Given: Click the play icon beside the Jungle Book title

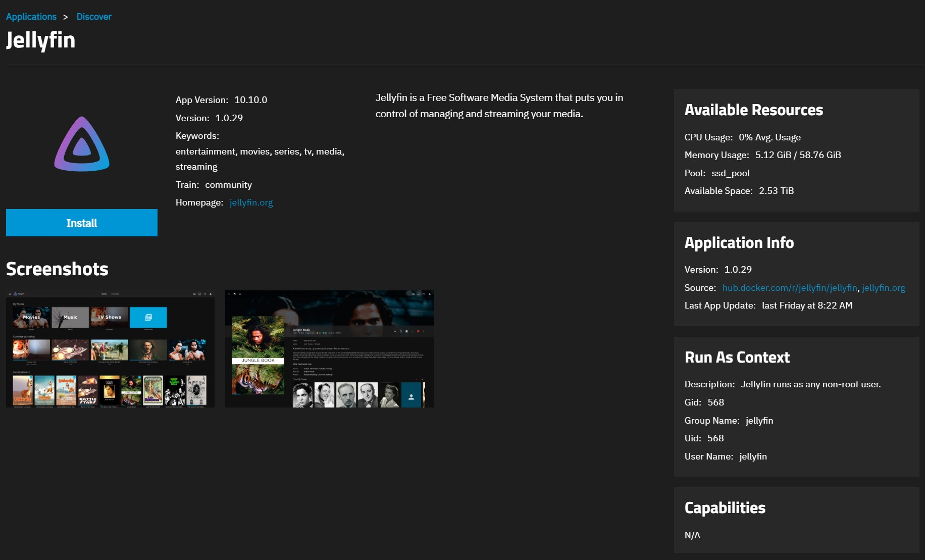Looking at the screenshot, I should (395, 330).
